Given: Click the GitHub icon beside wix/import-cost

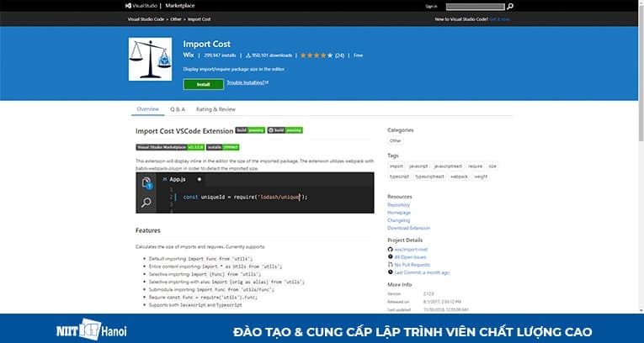Looking at the screenshot, I should [x=390, y=250].
